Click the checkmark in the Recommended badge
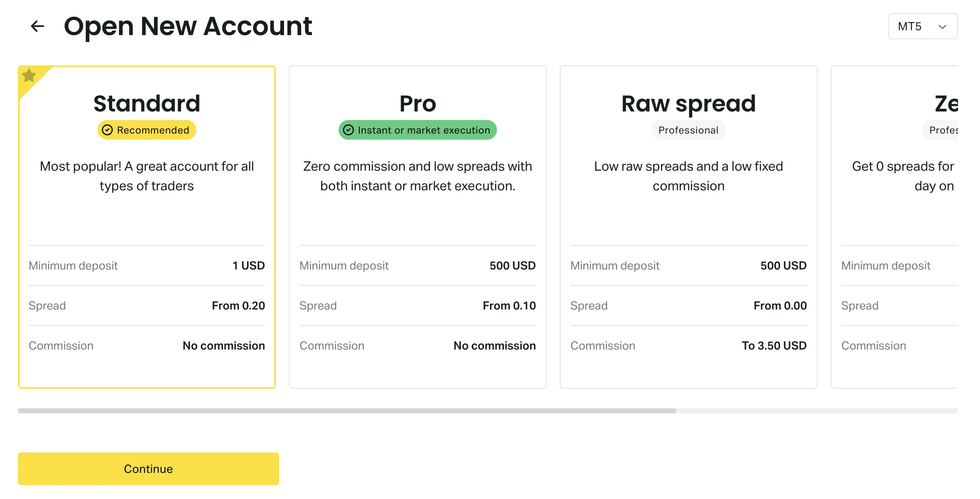Screen dimensions: 980x499 coord(107,130)
